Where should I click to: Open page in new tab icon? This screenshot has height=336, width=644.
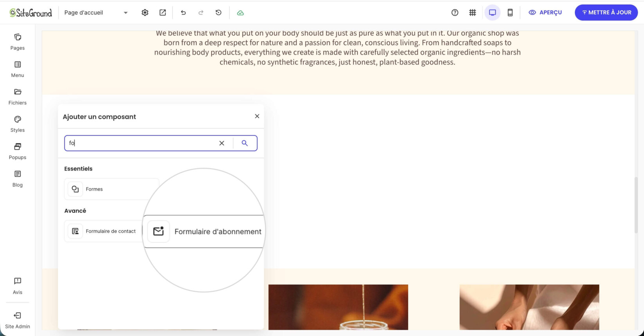[x=163, y=13]
